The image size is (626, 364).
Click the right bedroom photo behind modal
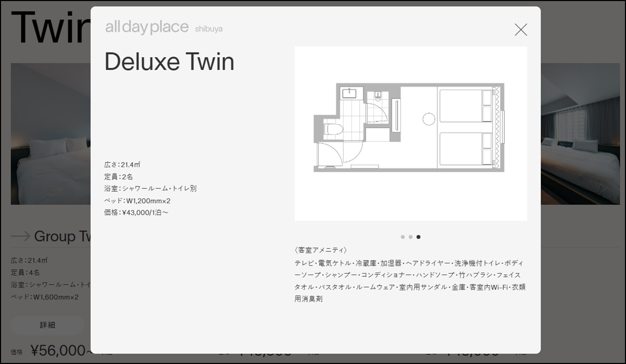pyautogui.click(x=580, y=134)
